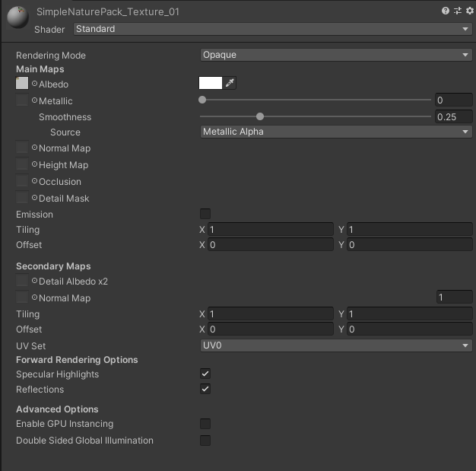Screen dimensions: 476x471
Task: Open material help reference icon
Action: [x=446, y=11]
